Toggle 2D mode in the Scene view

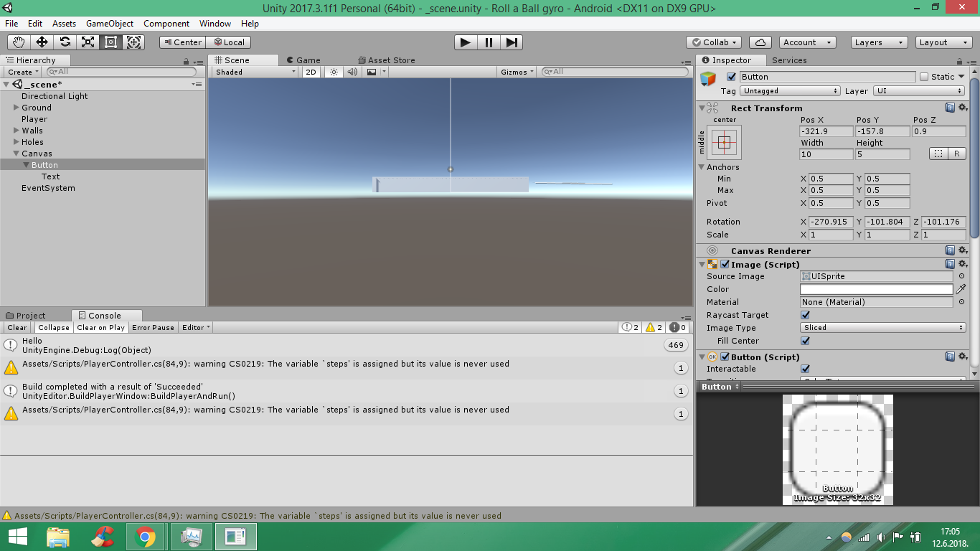311,72
